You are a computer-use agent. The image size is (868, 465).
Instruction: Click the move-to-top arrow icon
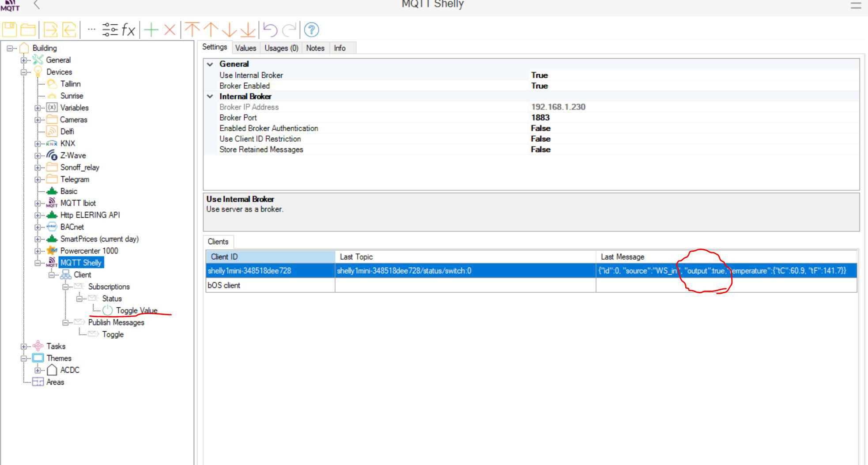point(192,30)
